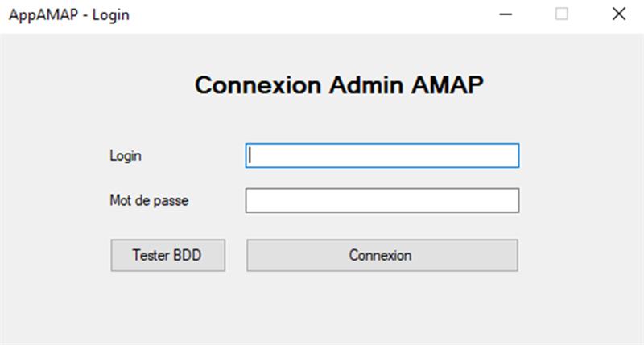
Task: Click the word Admin in the heading
Action: point(366,85)
